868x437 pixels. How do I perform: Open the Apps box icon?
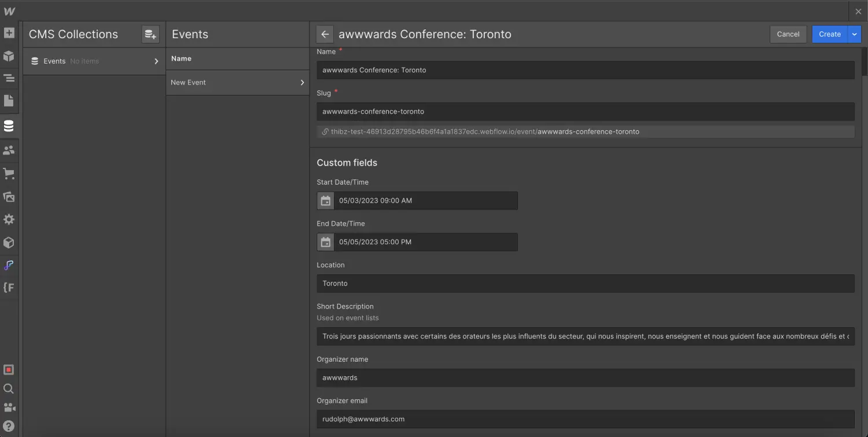[9, 243]
